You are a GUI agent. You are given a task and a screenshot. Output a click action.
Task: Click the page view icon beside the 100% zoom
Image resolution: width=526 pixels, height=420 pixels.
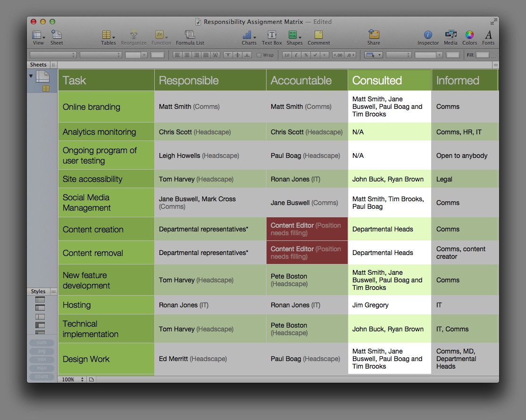point(91,379)
